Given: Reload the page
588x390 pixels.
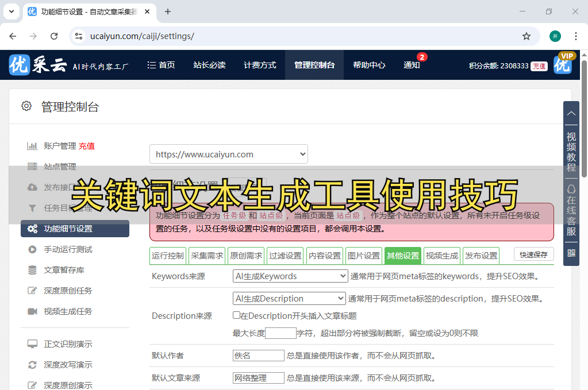Looking at the screenshot, I should (54, 36).
